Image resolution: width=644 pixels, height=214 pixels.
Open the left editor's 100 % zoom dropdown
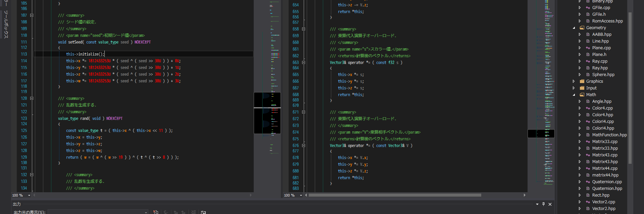[x=29, y=195]
